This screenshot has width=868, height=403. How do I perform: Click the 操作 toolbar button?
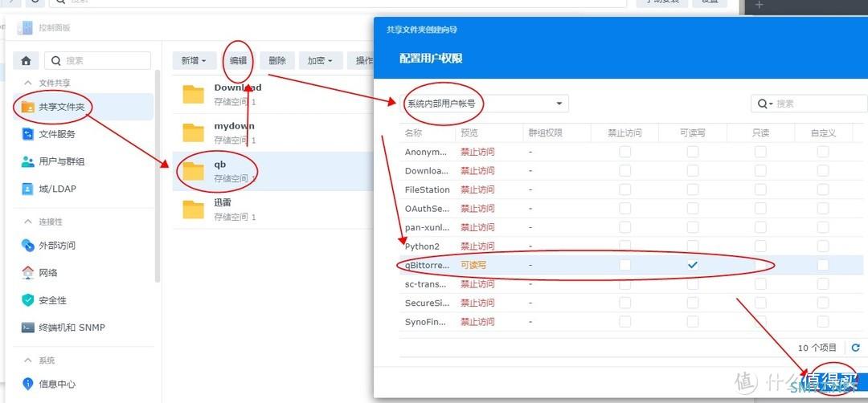(362, 61)
